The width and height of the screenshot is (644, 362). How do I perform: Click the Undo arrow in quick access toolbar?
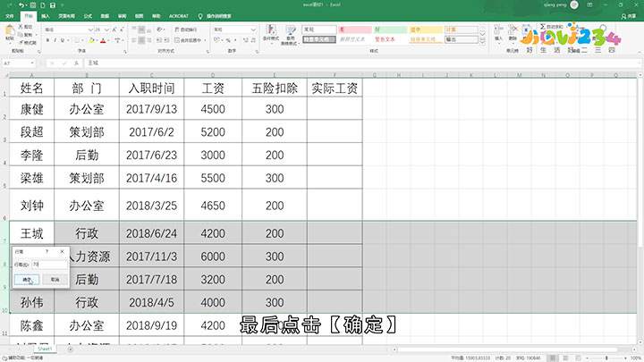(21, 5)
